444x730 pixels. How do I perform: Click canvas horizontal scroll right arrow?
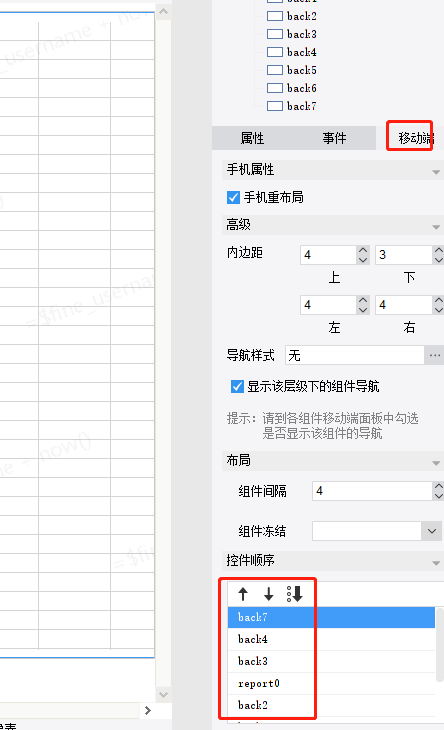[x=148, y=710]
